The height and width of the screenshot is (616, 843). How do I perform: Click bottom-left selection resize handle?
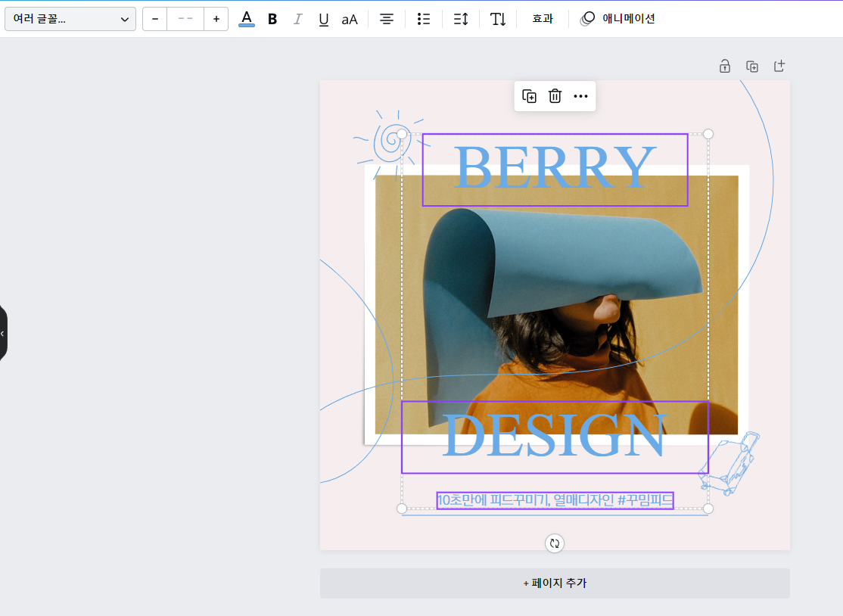point(402,509)
